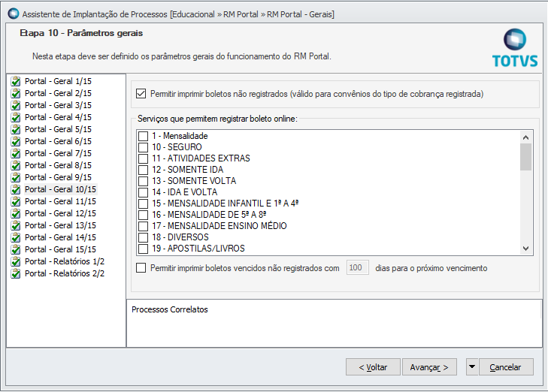Click checkmark icon beside Portal - Geral 5/15
Screen dimensions: 548x392
(x=16, y=129)
